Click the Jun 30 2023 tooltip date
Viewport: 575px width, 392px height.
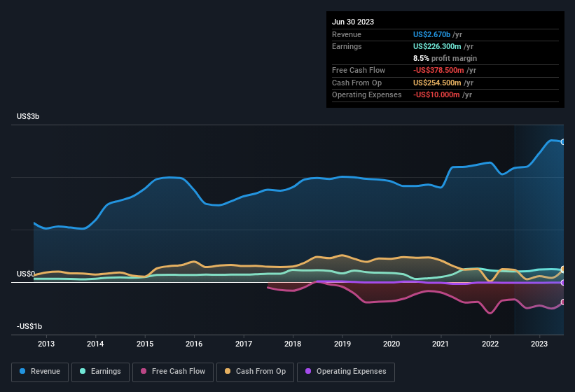(353, 22)
